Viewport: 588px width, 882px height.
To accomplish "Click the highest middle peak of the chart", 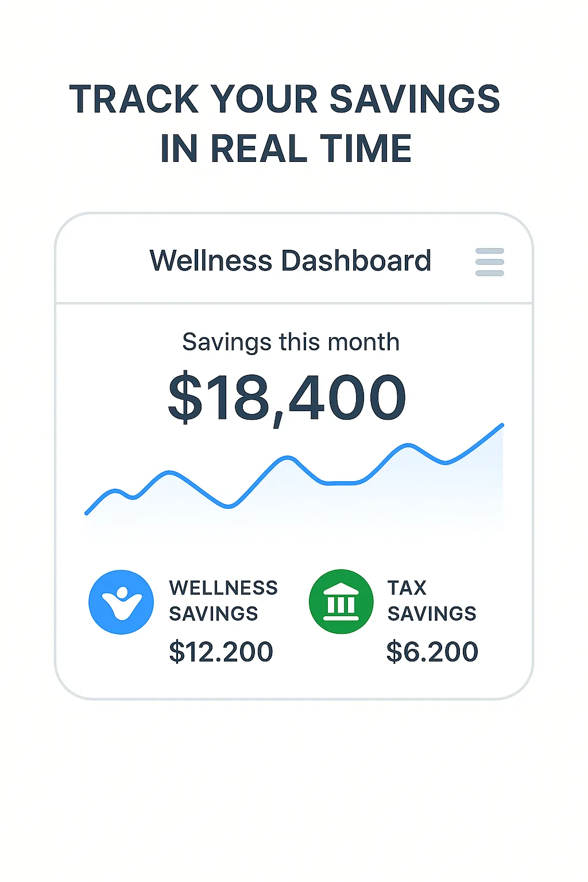I will pos(287,458).
